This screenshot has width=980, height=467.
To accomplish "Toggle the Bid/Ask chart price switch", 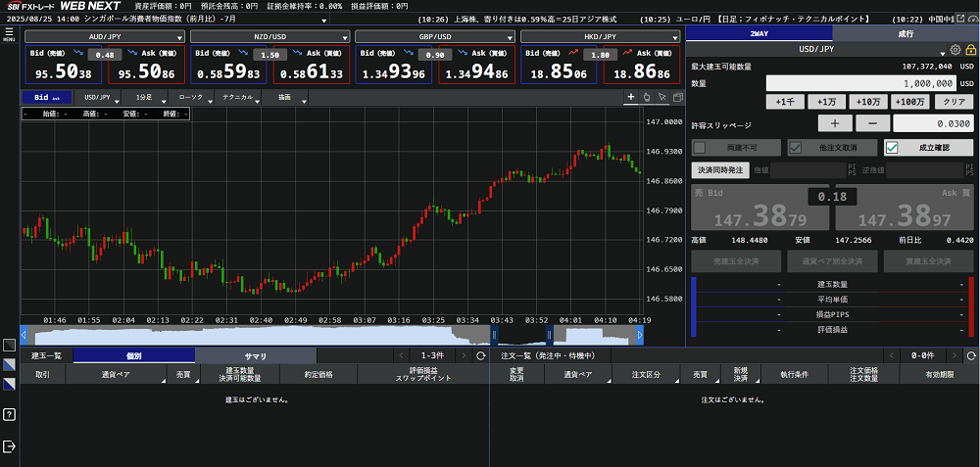I will pos(46,98).
